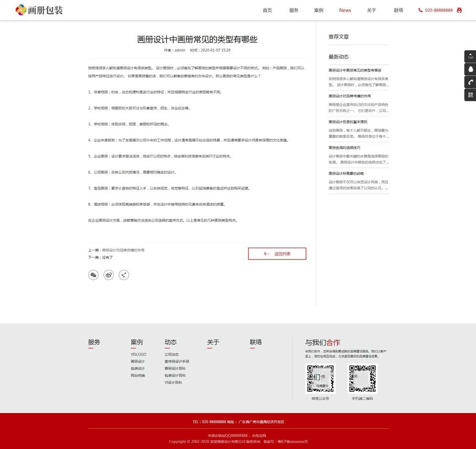Go to 案例 in the top navigation
Screen dimensions: 476x449
tap(319, 10)
